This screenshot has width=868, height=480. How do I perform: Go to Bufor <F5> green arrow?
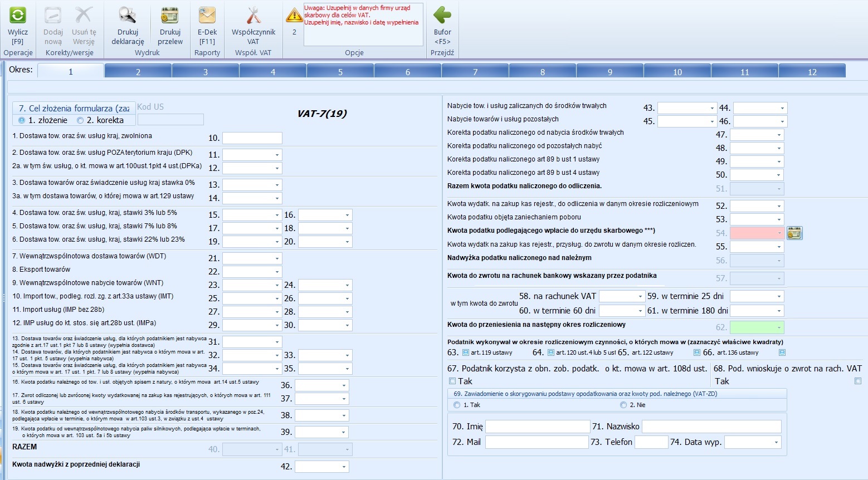coord(442,15)
